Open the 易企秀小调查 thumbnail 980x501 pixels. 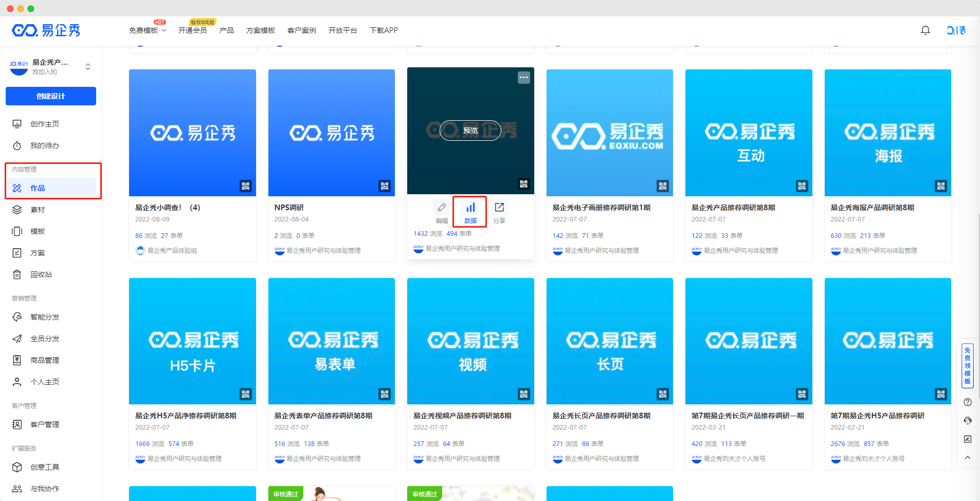point(192,133)
